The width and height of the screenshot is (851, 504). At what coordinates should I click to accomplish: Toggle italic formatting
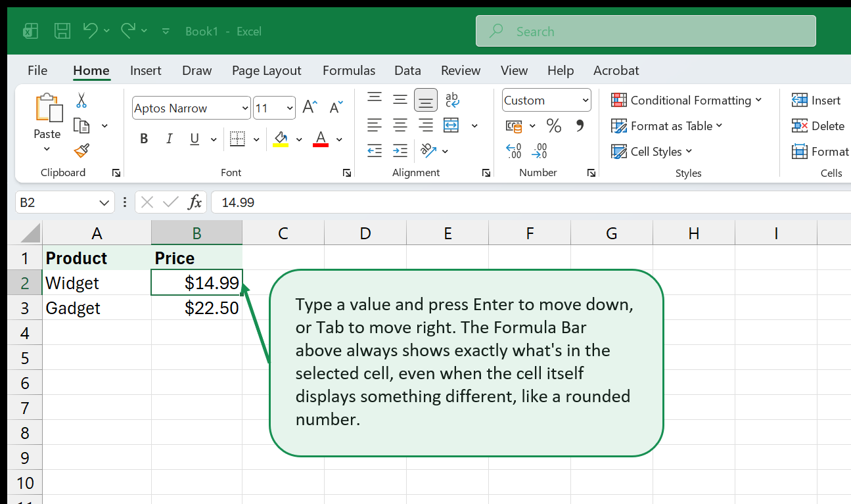[x=170, y=139]
